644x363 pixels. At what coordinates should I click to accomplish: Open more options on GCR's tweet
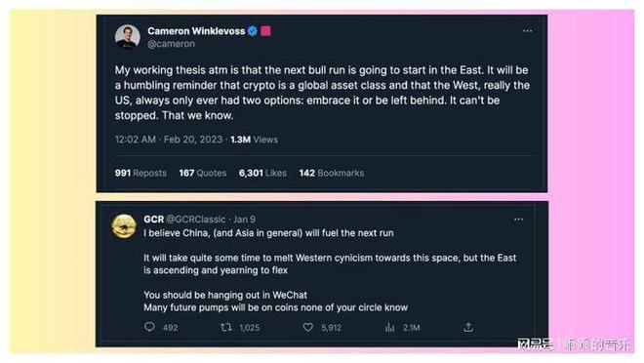(x=518, y=220)
